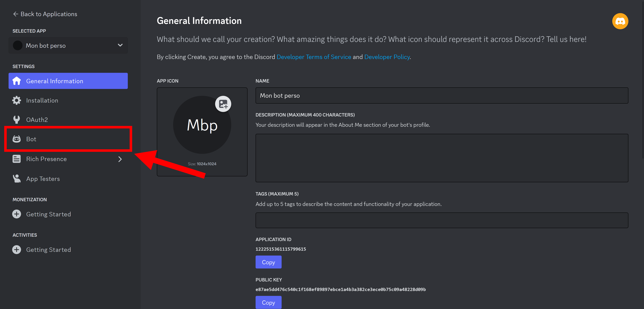Click the App Testers person icon
The image size is (644, 309).
tap(17, 179)
